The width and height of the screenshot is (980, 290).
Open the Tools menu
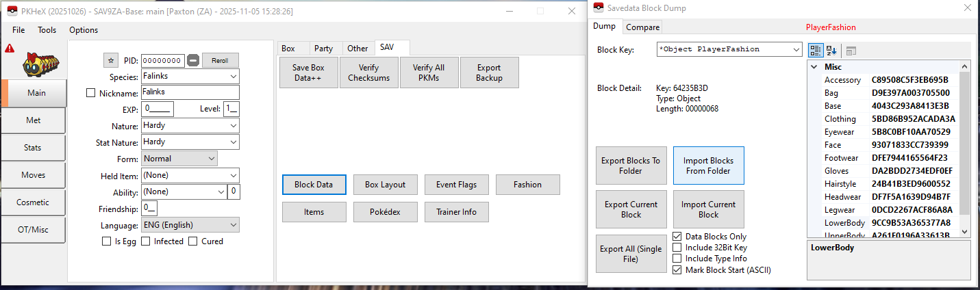click(x=47, y=30)
